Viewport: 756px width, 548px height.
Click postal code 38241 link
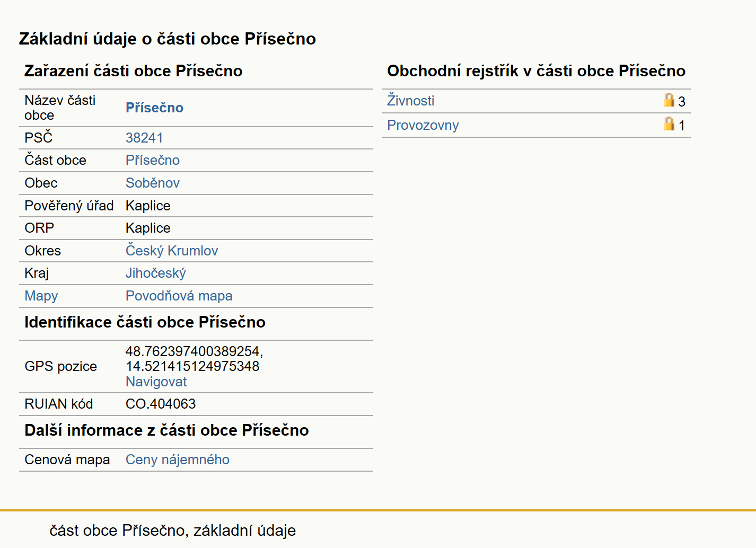pyautogui.click(x=144, y=138)
